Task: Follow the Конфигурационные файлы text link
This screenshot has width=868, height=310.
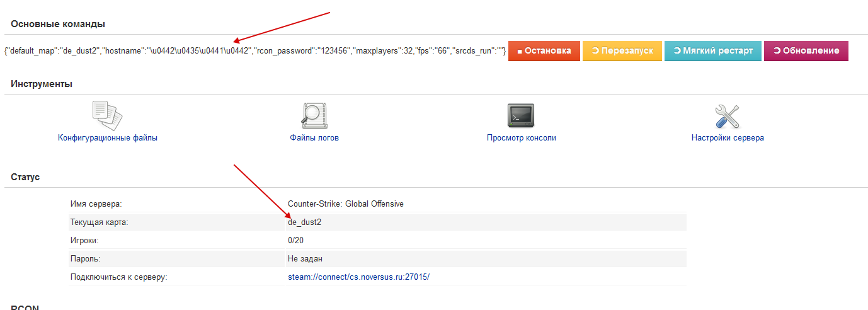Action: click(x=108, y=138)
